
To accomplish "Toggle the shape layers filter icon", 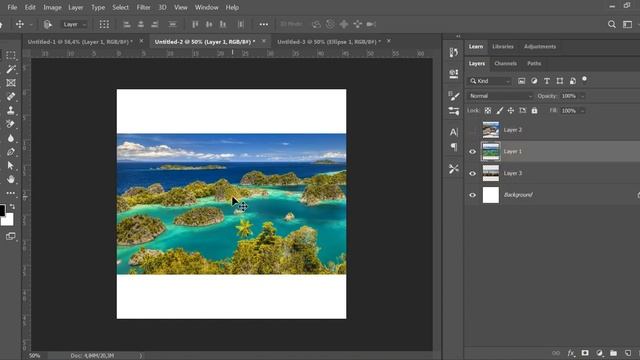I will click(x=560, y=81).
